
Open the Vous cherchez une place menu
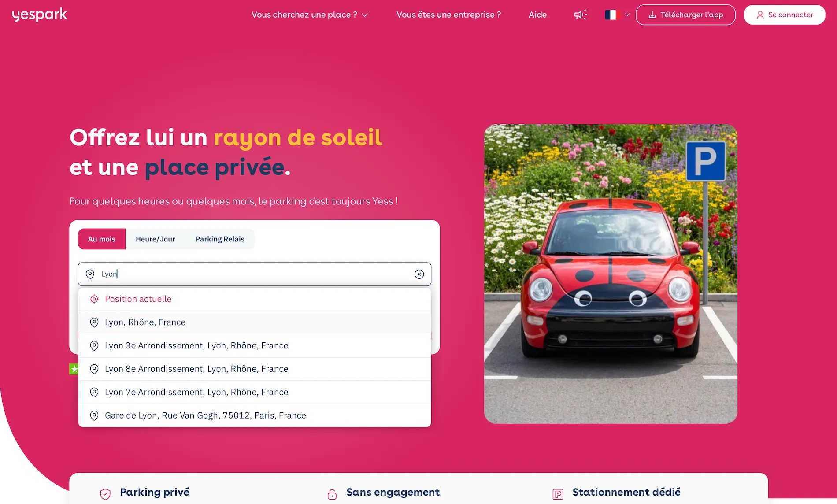304,15
